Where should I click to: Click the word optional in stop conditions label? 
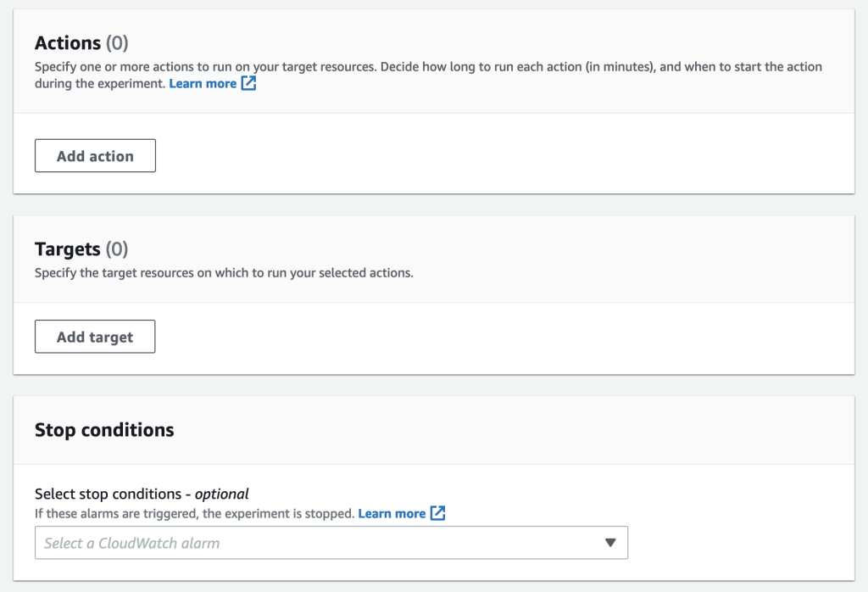(x=222, y=494)
